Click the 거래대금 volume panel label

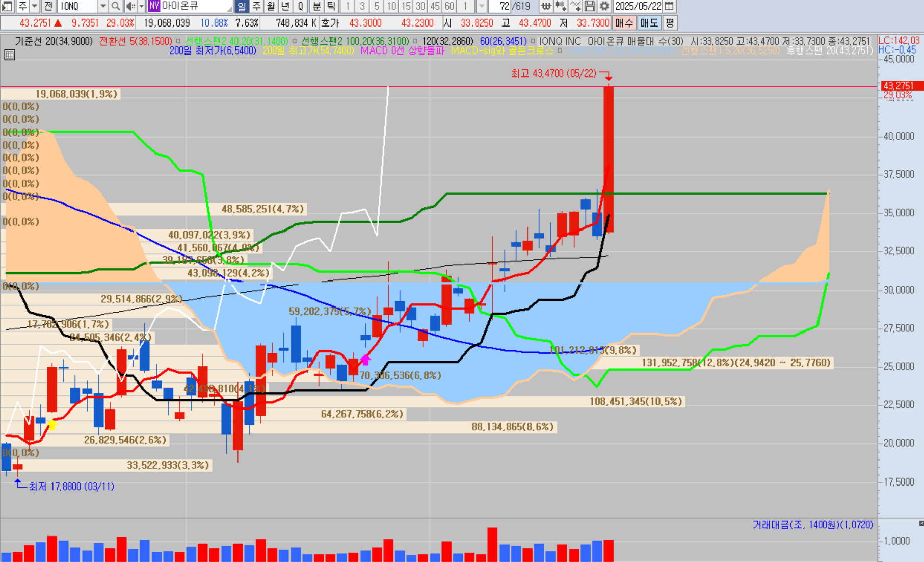pos(813,525)
